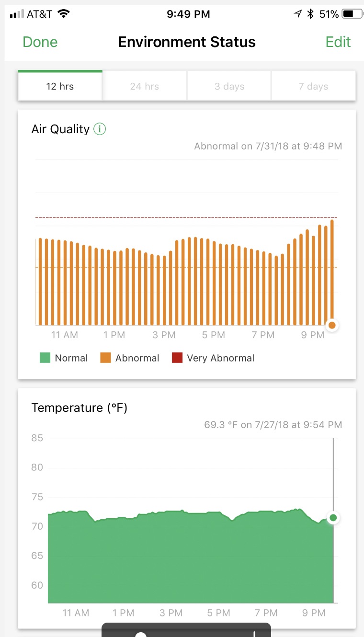
Task: Tap the Done button
Action: pyautogui.click(x=40, y=42)
